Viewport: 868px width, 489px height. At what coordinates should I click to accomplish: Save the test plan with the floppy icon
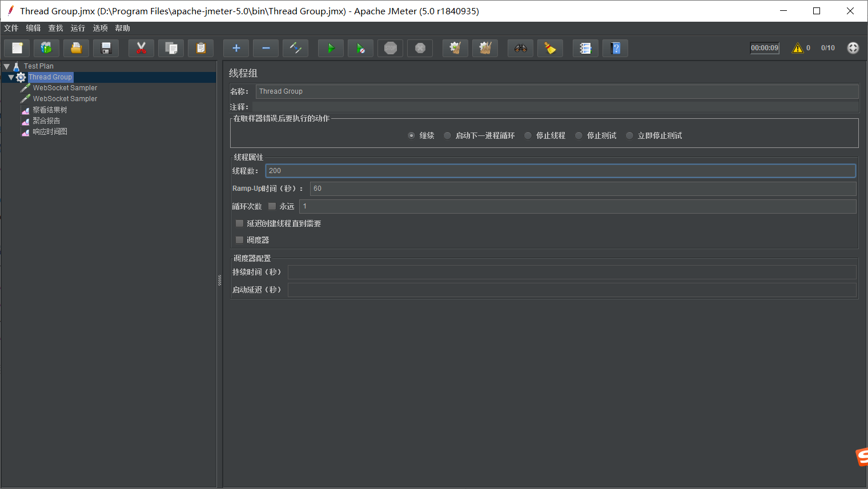coord(106,48)
